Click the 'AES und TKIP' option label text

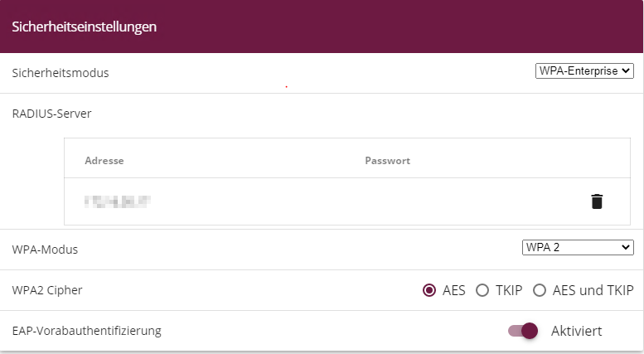coord(594,290)
